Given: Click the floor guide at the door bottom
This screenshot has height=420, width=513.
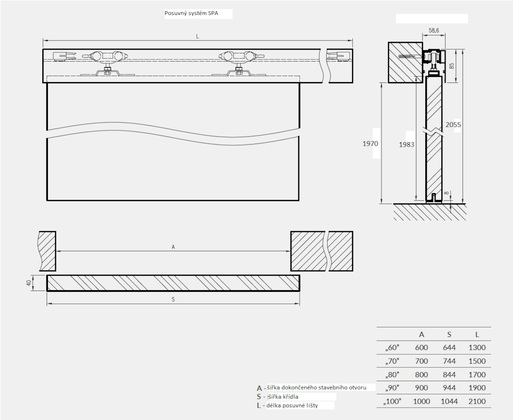Looking at the screenshot, I should 433,197.
